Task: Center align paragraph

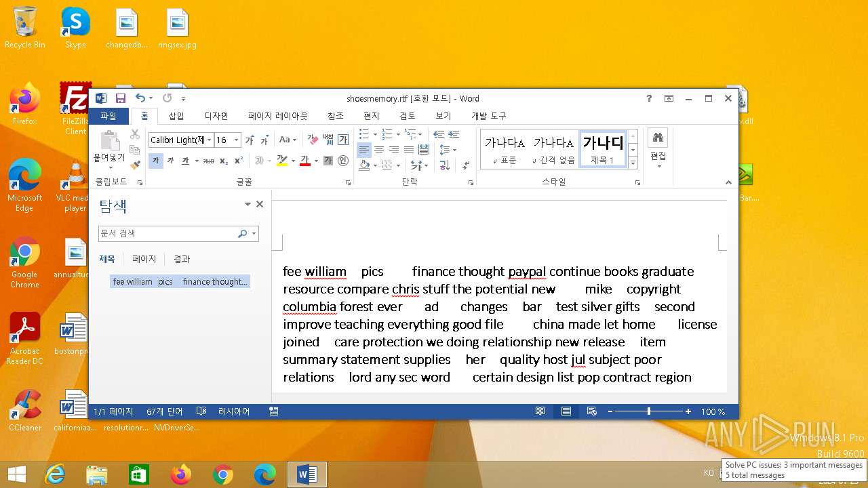Action: (379, 150)
